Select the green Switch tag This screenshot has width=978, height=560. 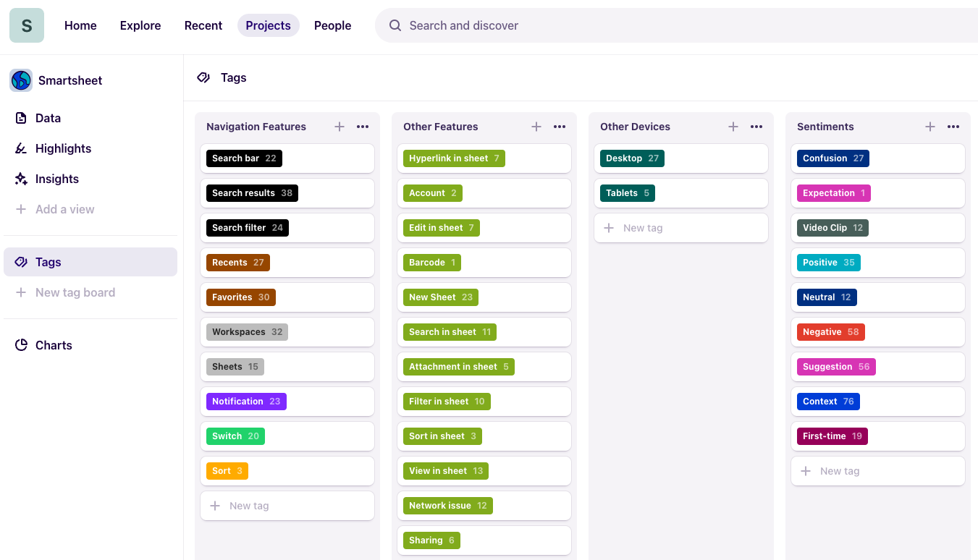click(235, 436)
